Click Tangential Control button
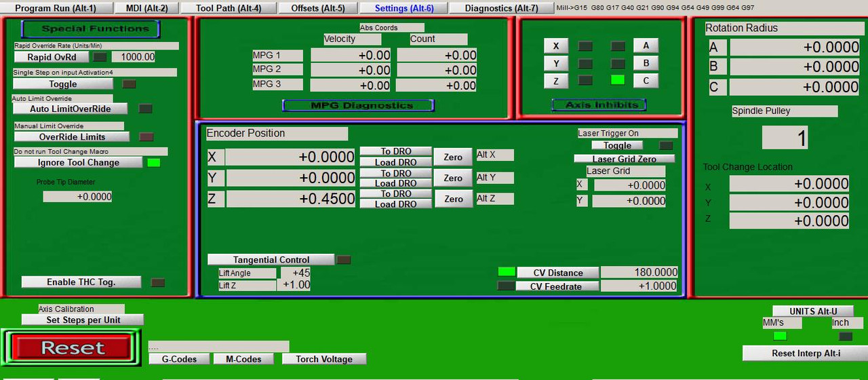The image size is (868, 380). (x=271, y=259)
